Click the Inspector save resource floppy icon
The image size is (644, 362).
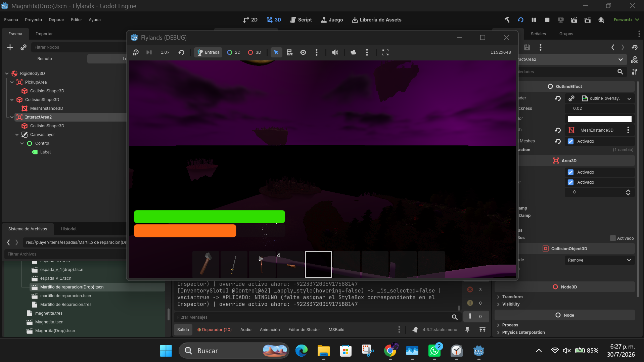pyautogui.click(x=527, y=47)
